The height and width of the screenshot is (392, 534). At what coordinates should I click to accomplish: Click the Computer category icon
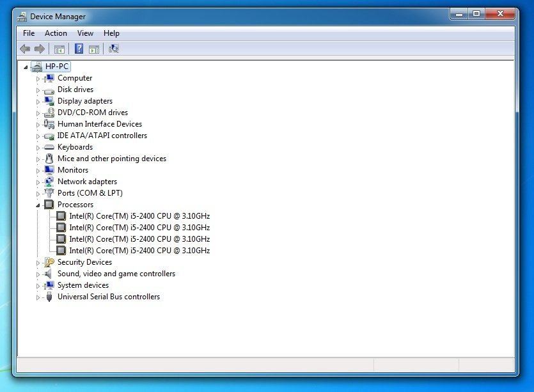coord(49,78)
